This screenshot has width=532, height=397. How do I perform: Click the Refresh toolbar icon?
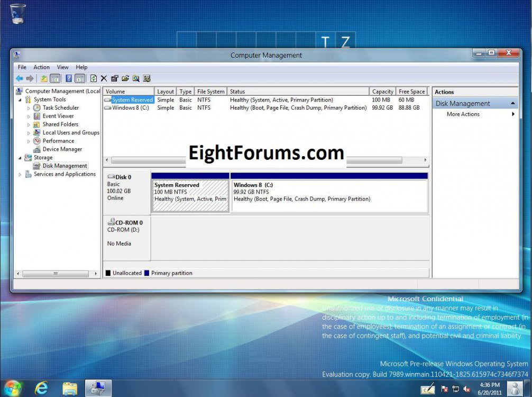[x=94, y=78]
